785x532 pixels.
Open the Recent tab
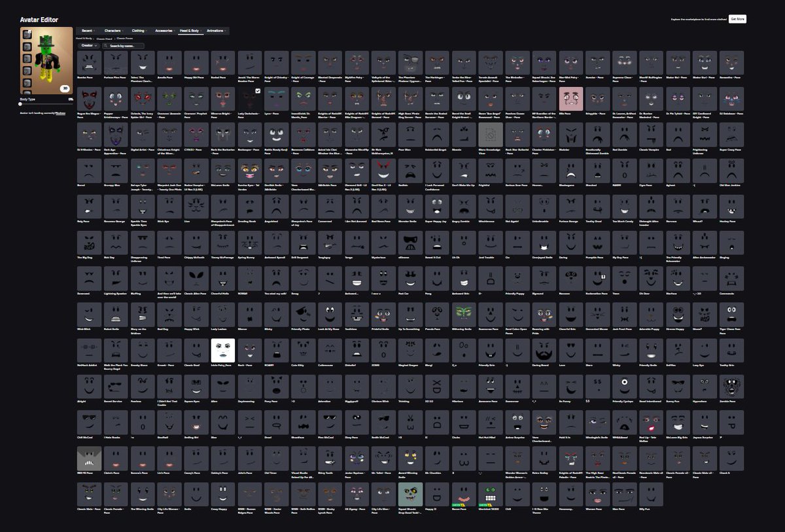click(x=88, y=30)
